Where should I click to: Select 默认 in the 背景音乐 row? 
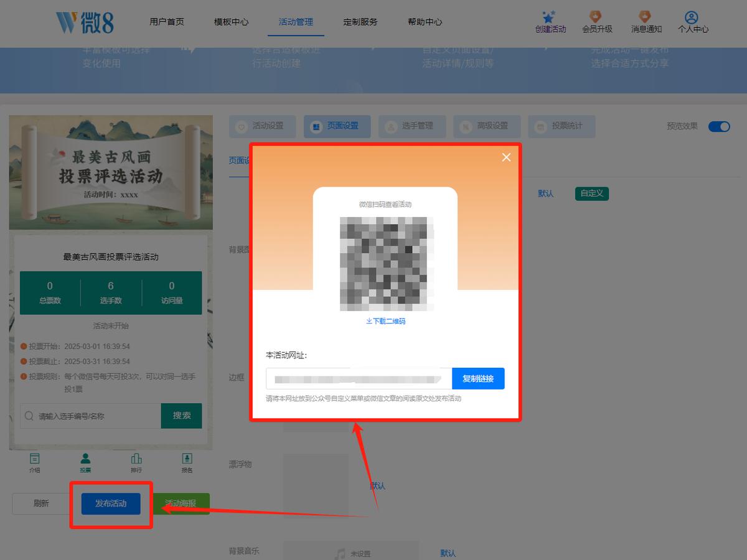click(448, 553)
